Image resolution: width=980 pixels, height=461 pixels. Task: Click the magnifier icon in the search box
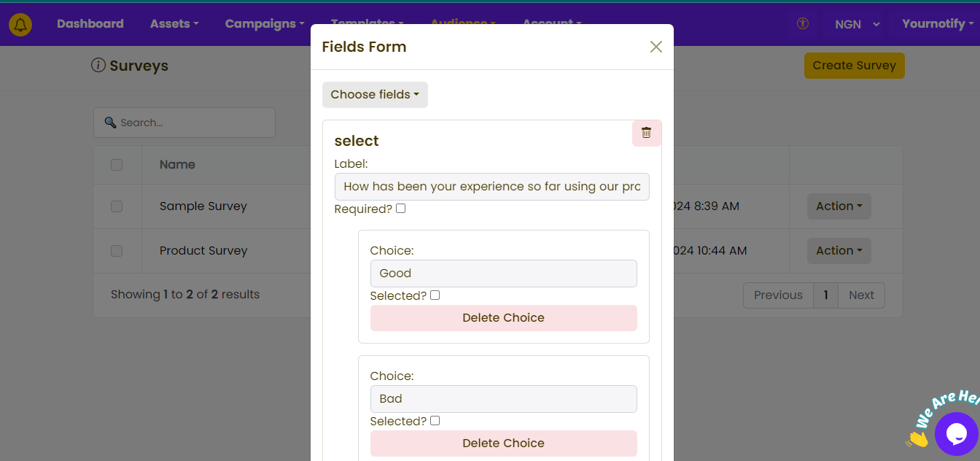tap(110, 122)
